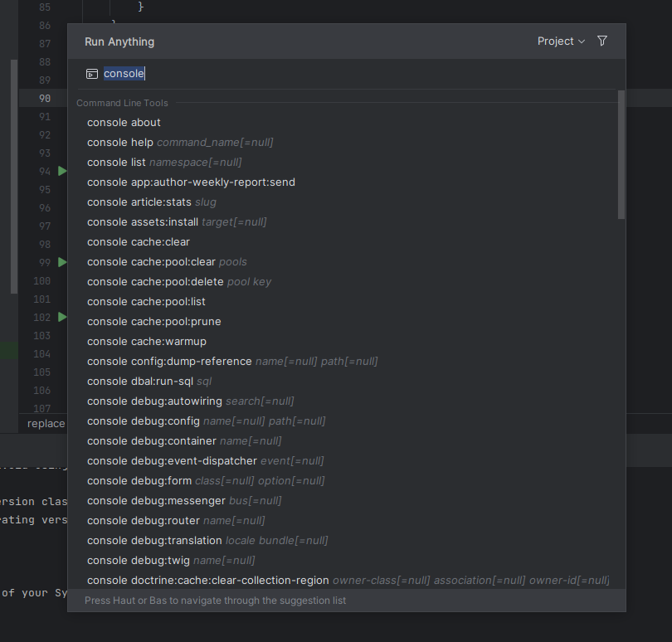
Task: Click the suggestion list scrollbar
Action: pos(621,155)
